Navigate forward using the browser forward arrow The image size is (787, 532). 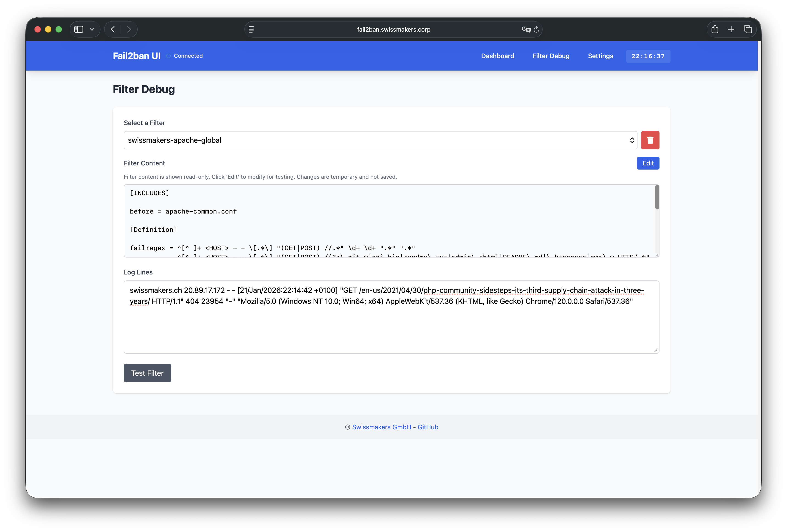click(x=129, y=29)
